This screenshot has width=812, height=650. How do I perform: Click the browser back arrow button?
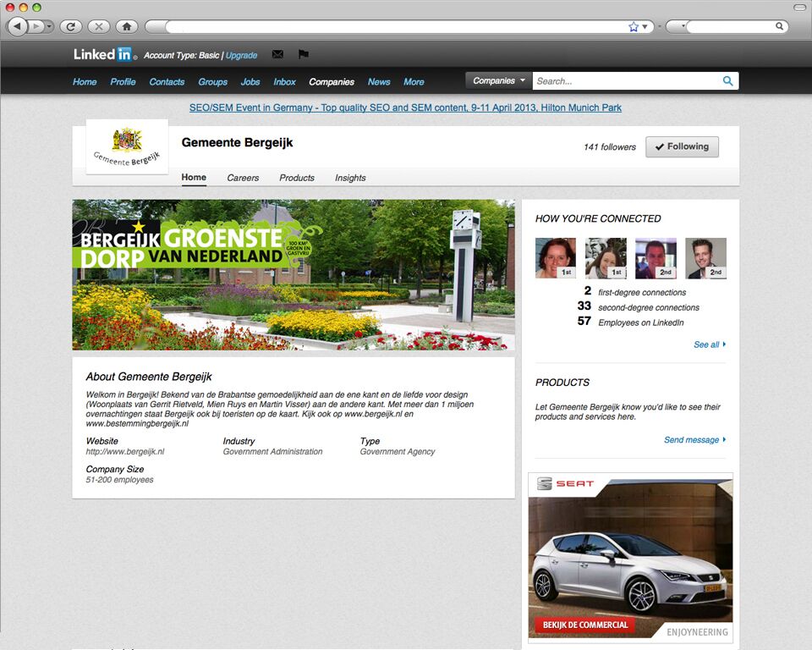pos(17,26)
